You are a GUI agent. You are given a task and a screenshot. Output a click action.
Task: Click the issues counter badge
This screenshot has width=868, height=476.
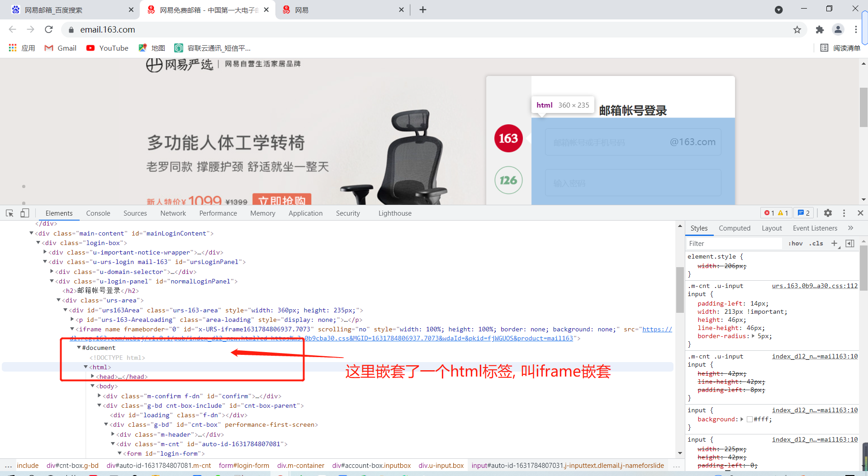click(x=803, y=213)
